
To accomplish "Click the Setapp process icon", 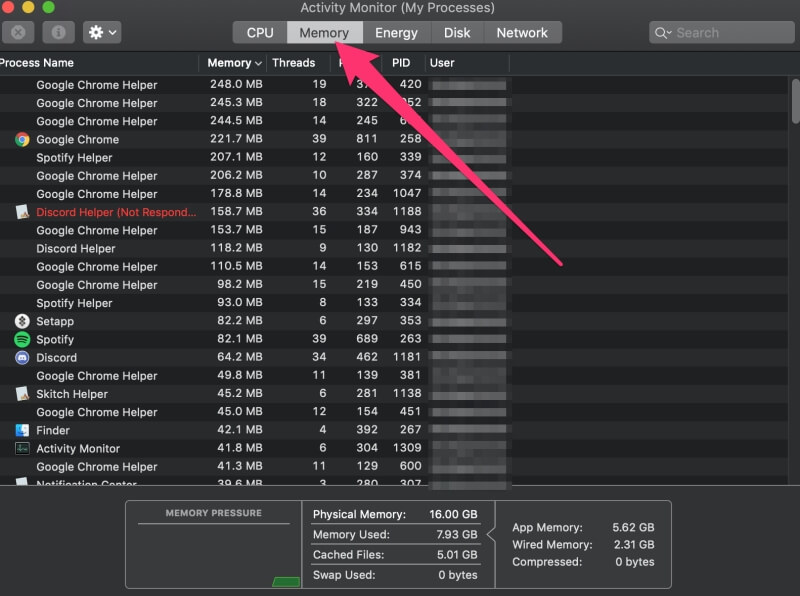I will (22, 321).
